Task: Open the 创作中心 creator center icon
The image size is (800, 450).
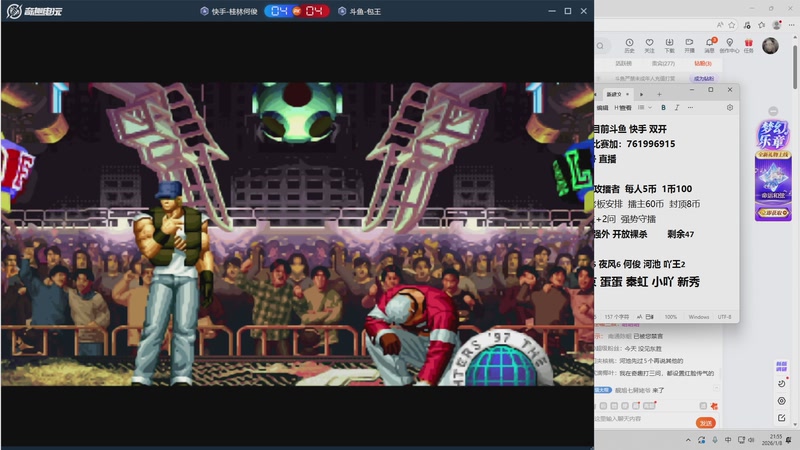Action: pyautogui.click(x=730, y=45)
